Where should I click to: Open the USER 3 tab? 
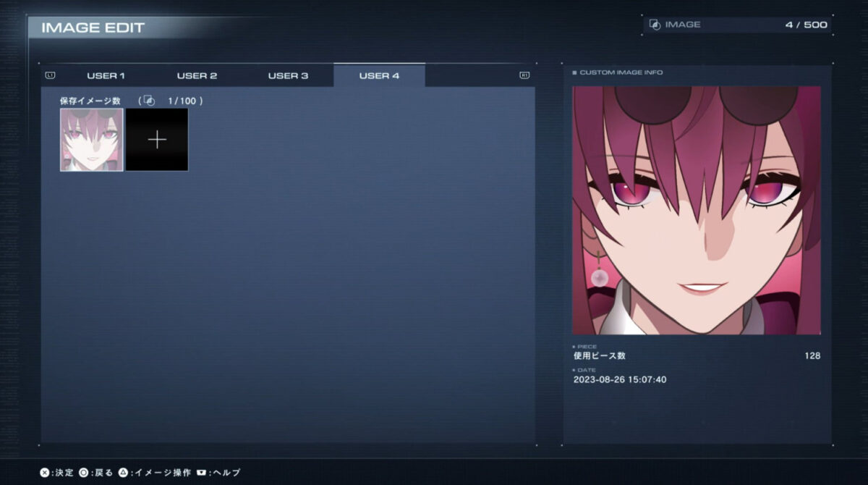tap(288, 76)
